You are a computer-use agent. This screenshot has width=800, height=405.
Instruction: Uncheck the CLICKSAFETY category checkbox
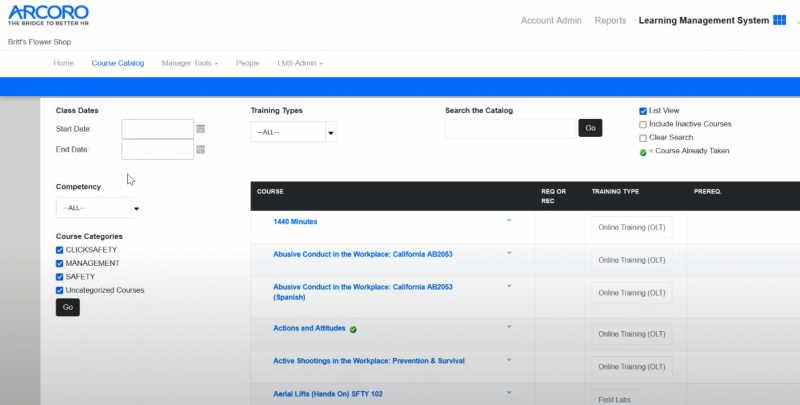(60, 250)
